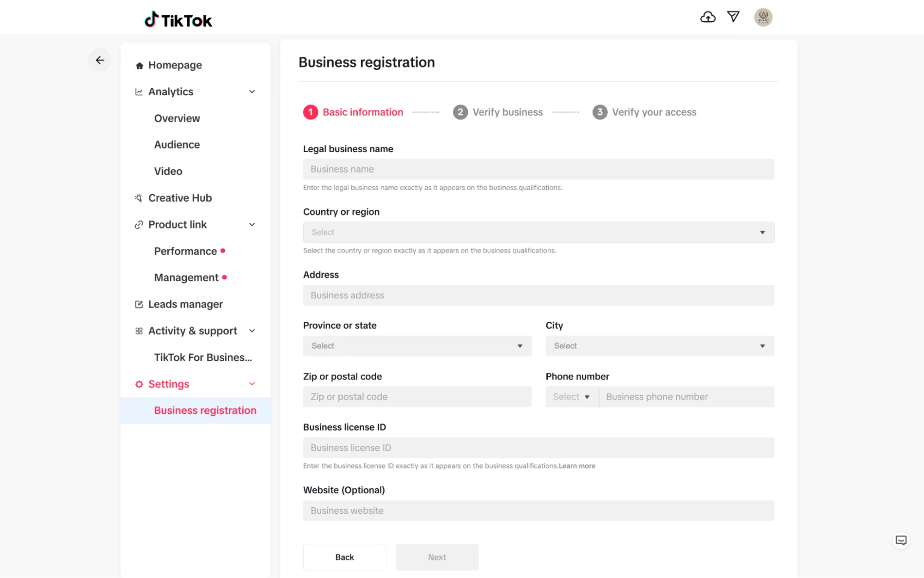Click the Creative Hub lightbulb icon

139,198
